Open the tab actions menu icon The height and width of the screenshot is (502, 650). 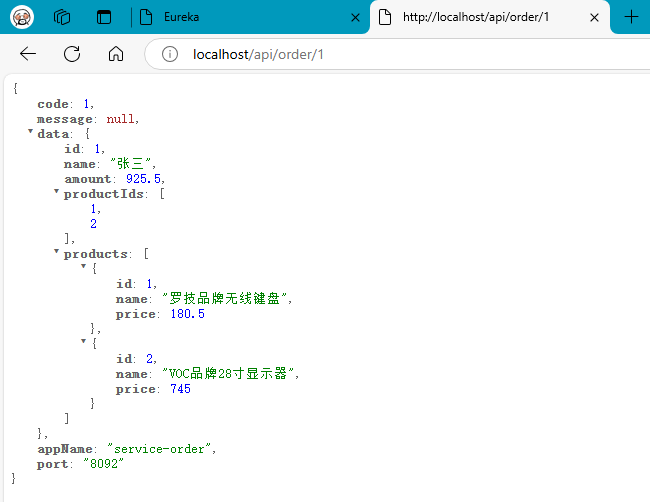[104, 17]
